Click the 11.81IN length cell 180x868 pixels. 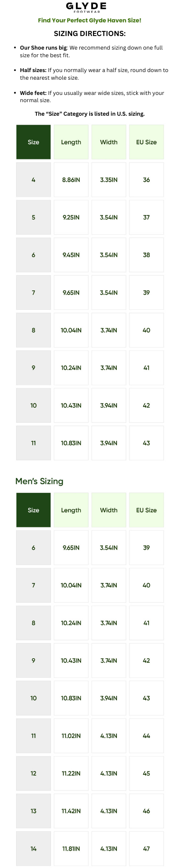tap(71, 849)
